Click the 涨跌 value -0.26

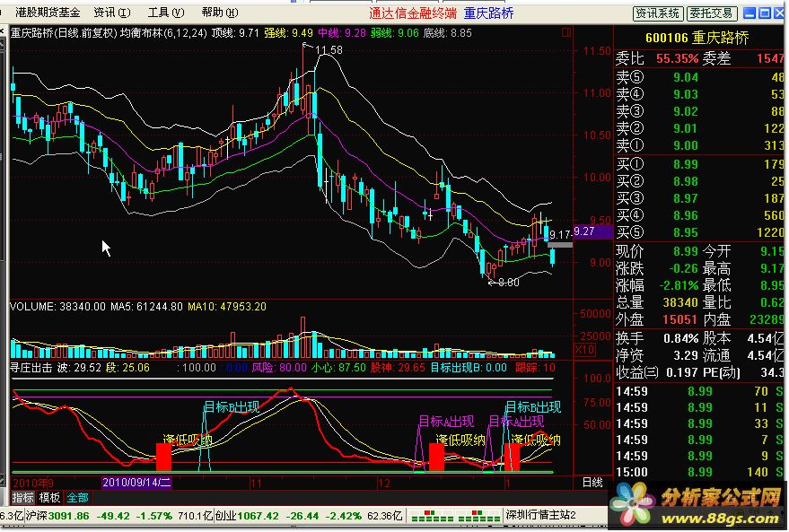[x=684, y=268]
